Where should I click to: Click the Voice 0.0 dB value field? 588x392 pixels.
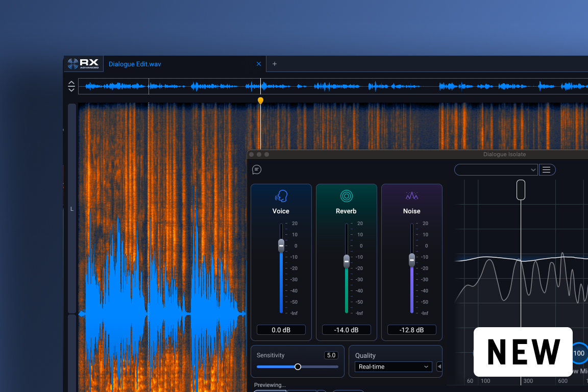click(281, 330)
